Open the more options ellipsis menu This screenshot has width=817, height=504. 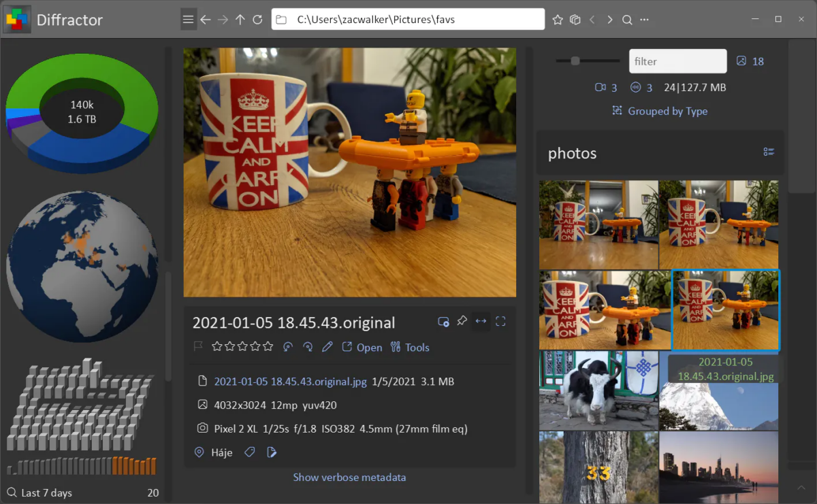(645, 20)
